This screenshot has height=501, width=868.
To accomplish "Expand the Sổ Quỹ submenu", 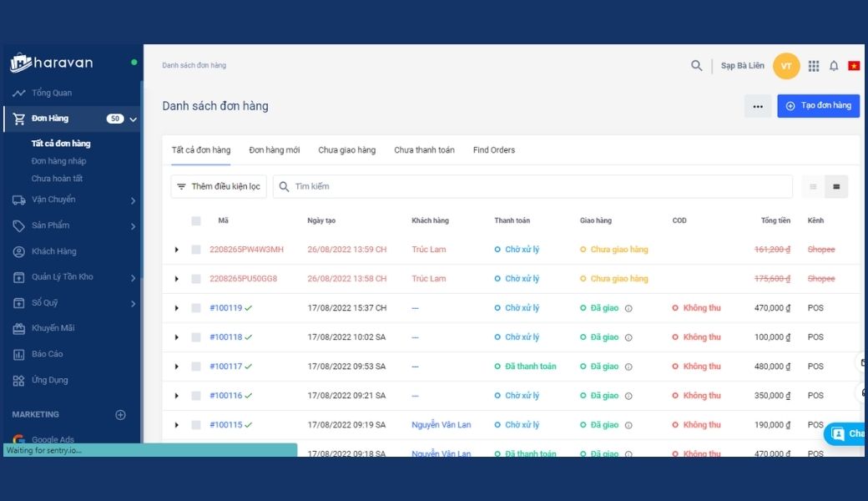I will click(133, 303).
